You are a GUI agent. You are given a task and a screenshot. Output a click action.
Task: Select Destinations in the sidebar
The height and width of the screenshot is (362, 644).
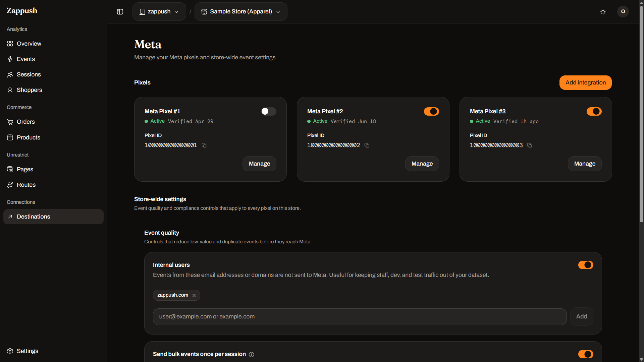tap(54, 217)
